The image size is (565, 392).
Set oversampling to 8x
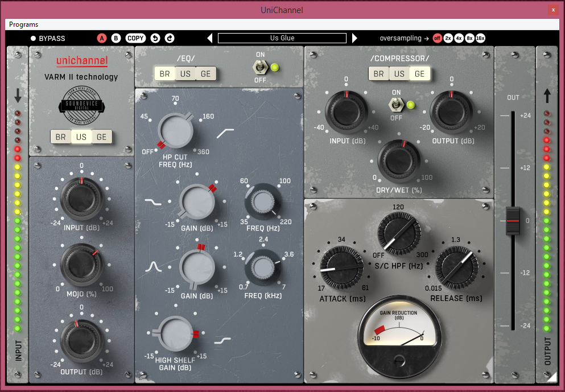(469, 38)
